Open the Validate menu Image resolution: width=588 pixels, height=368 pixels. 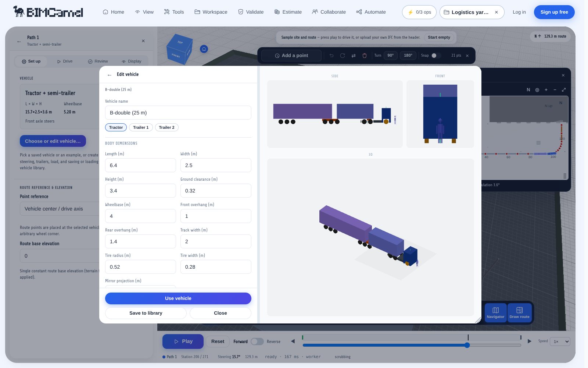[x=251, y=12]
